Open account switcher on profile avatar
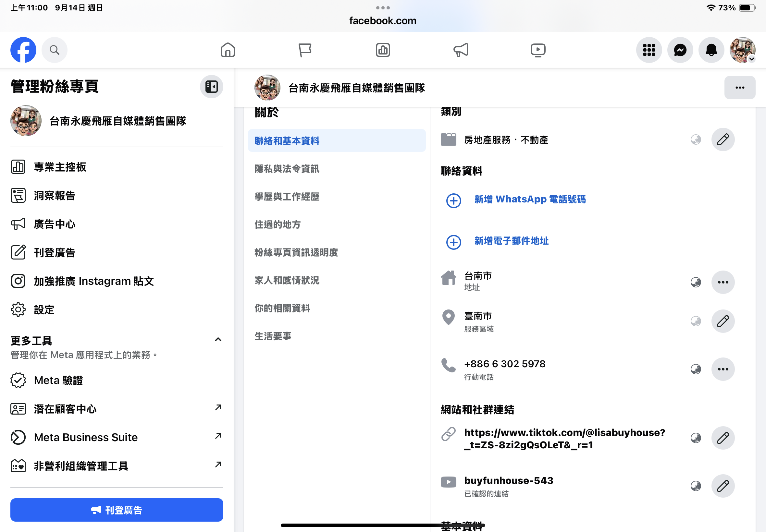The height and width of the screenshot is (532, 766). click(x=742, y=50)
